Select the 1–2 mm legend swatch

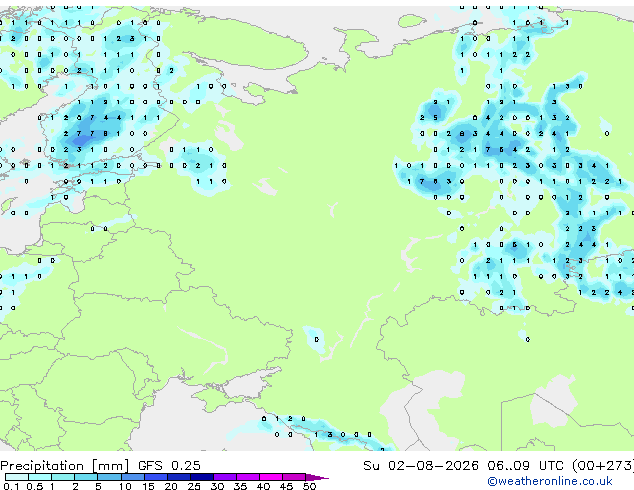[63, 477]
